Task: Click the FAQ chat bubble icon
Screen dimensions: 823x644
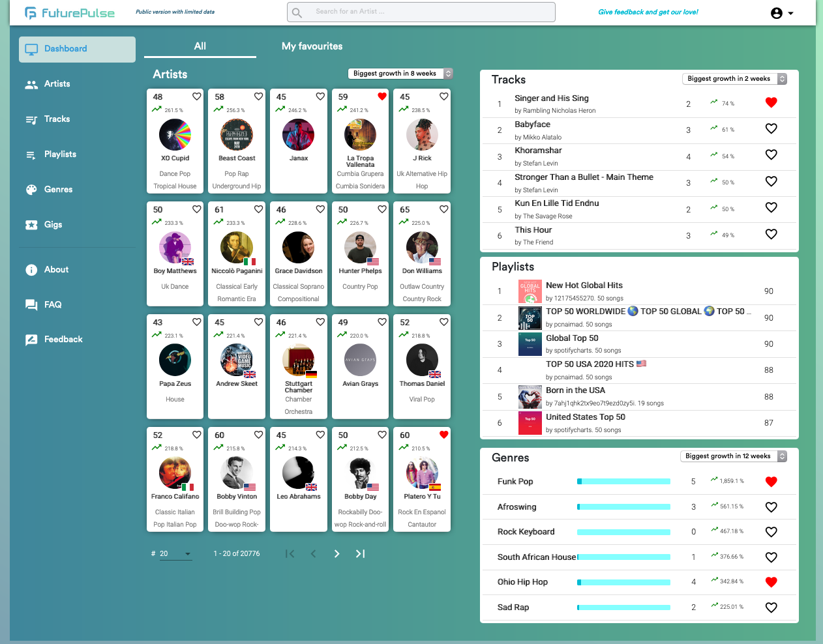Action: coord(31,305)
